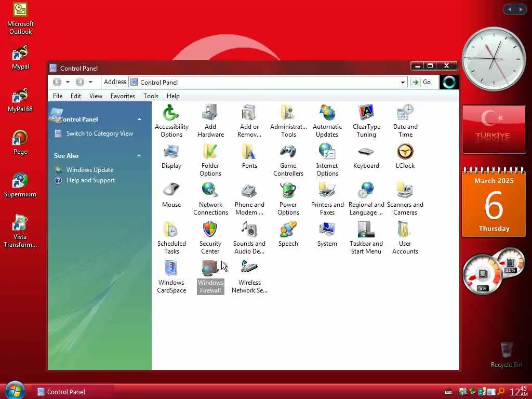The image size is (532, 399).
Task: Open Sounds and Audio Devices
Action: pyautogui.click(x=249, y=238)
